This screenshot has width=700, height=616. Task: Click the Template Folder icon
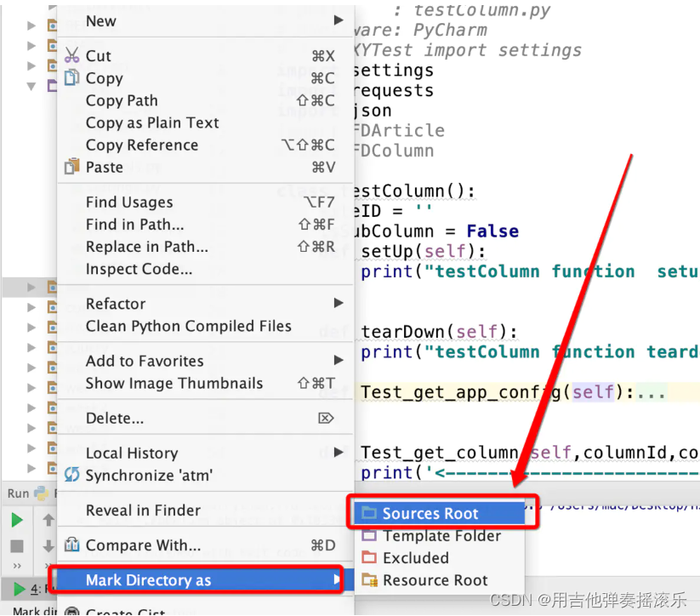point(370,535)
